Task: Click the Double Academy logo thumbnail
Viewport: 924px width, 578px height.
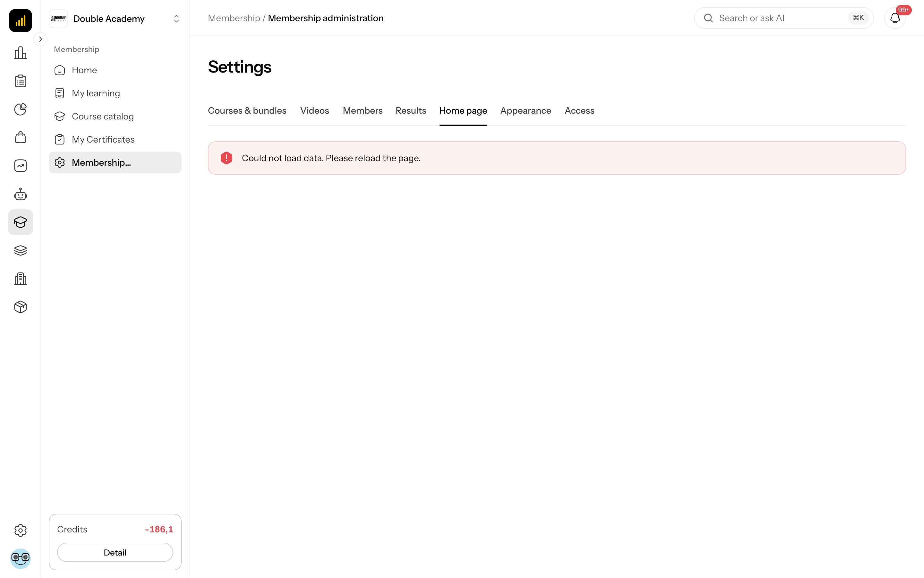Action: pyautogui.click(x=58, y=18)
